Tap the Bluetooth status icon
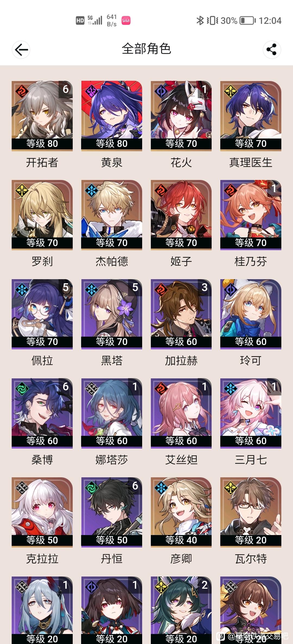293x644 pixels. click(x=200, y=21)
